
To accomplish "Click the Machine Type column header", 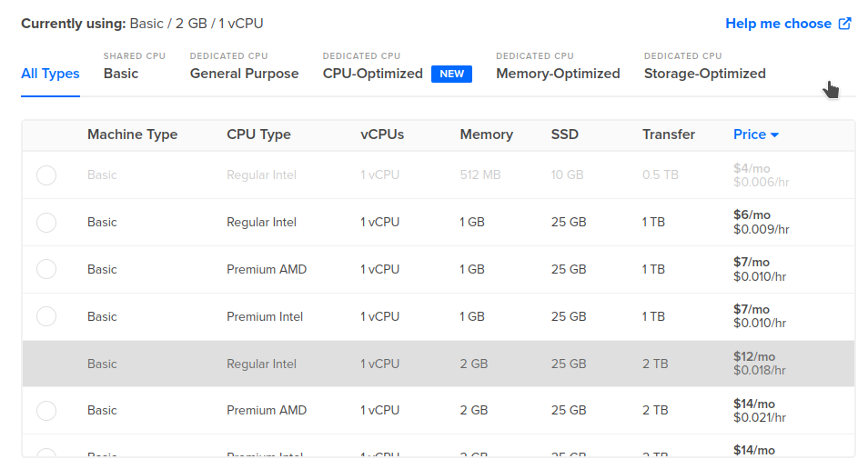I will (132, 135).
